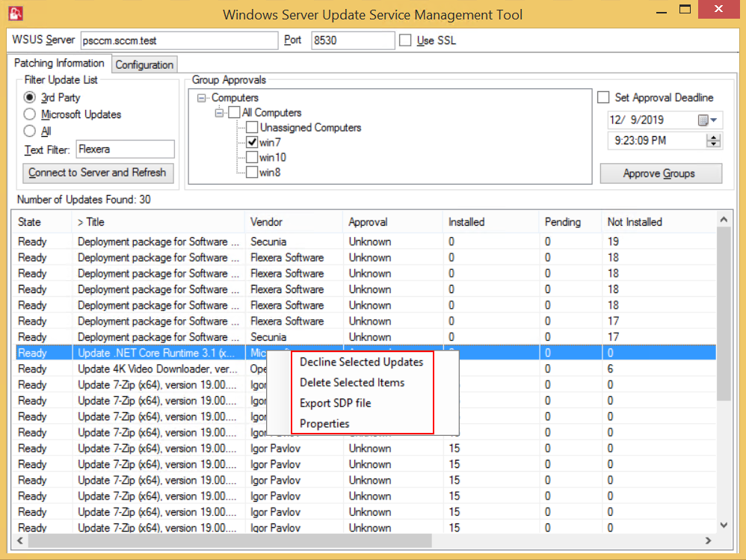This screenshot has width=746, height=560.
Task: Click the Text Filter input field
Action: tap(125, 150)
